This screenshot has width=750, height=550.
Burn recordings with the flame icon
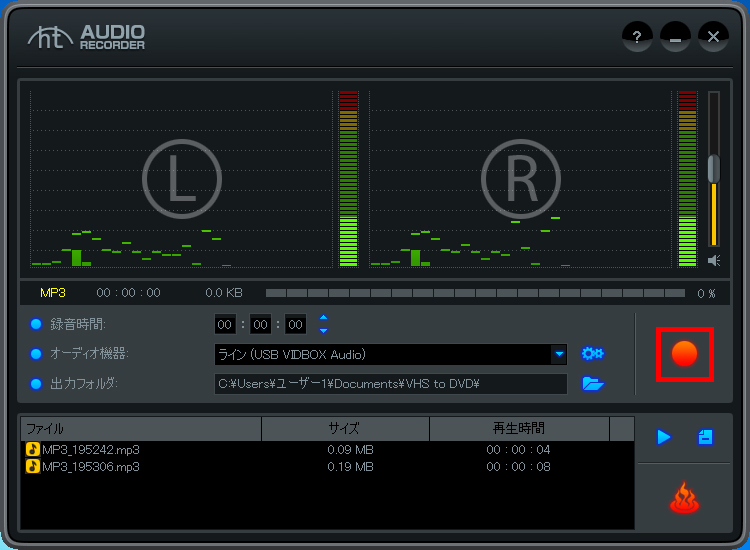[684, 497]
